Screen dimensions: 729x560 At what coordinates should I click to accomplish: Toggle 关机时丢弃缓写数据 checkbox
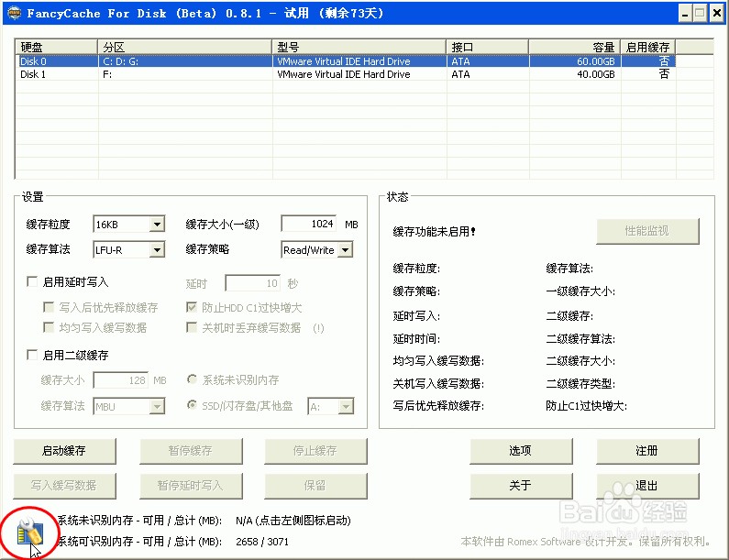191,327
